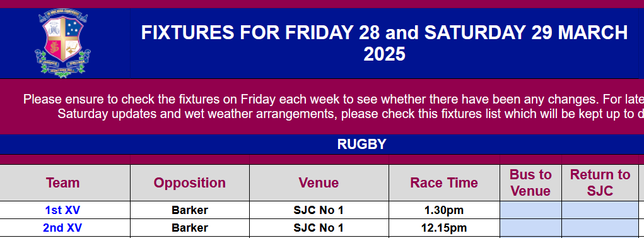
Task: Select the empty bus cell for 1st XV
Action: click(530, 210)
